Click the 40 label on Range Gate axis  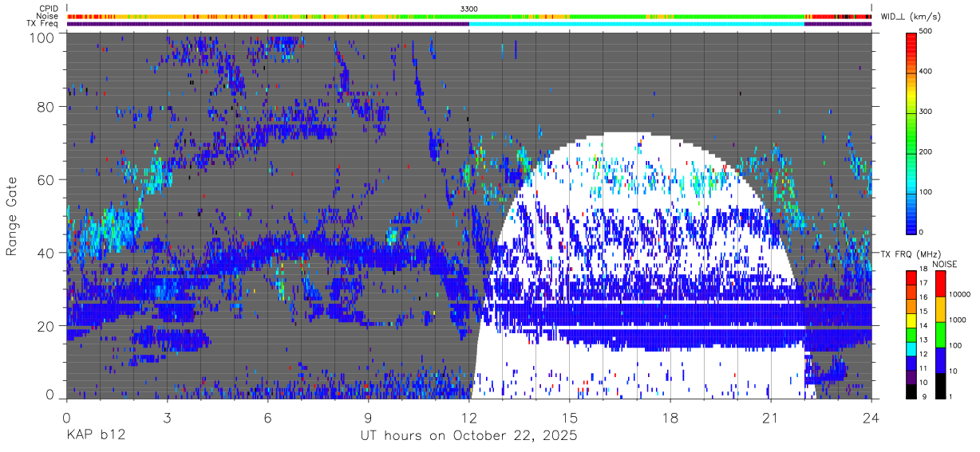(46, 253)
